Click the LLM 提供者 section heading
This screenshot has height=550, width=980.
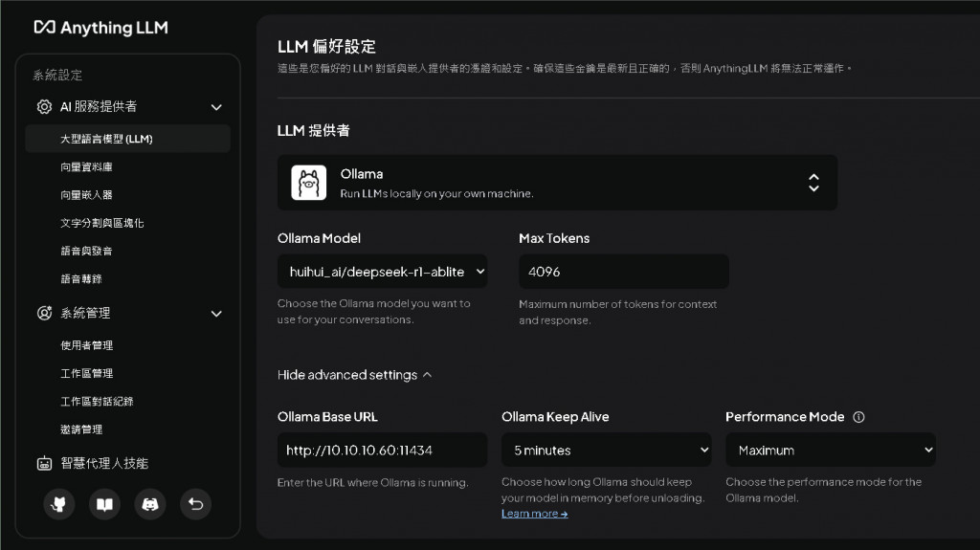pos(314,131)
